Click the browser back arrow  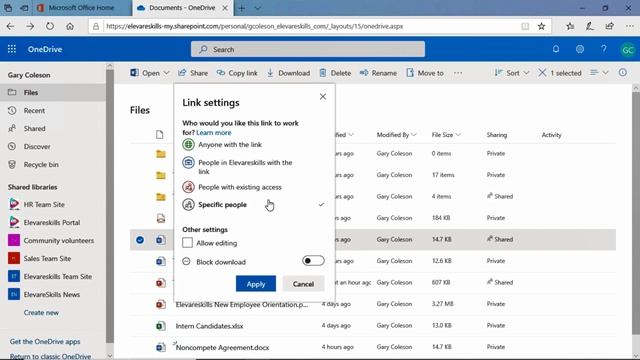click(x=10, y=26)
